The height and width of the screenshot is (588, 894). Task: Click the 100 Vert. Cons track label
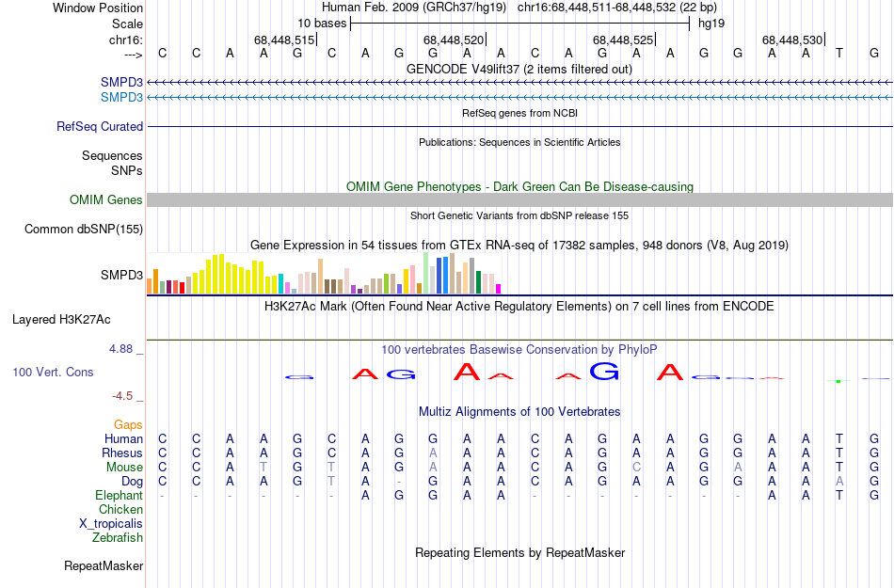[53, 372]
